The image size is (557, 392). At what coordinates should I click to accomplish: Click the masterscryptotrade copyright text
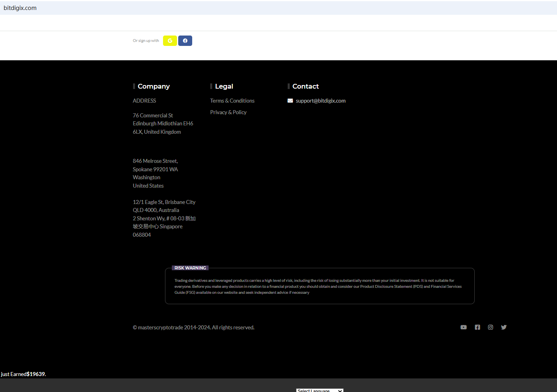[193, 327]
